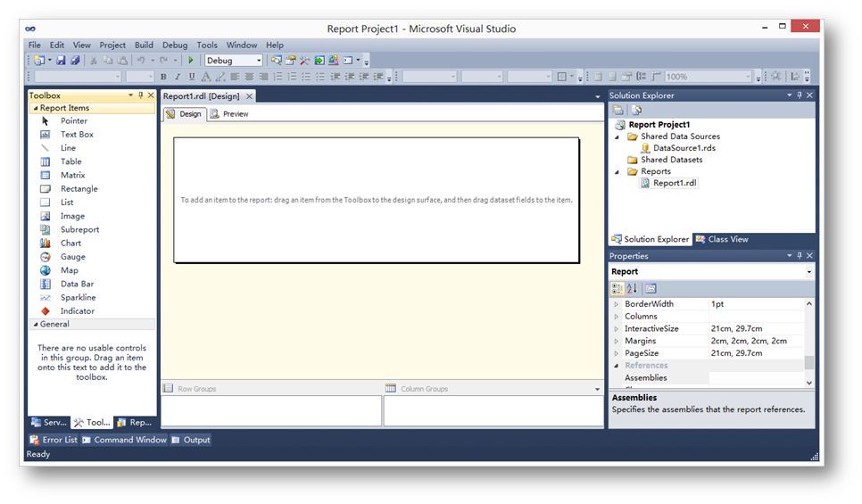Click the Save All toolbar icon

point(75,61)
